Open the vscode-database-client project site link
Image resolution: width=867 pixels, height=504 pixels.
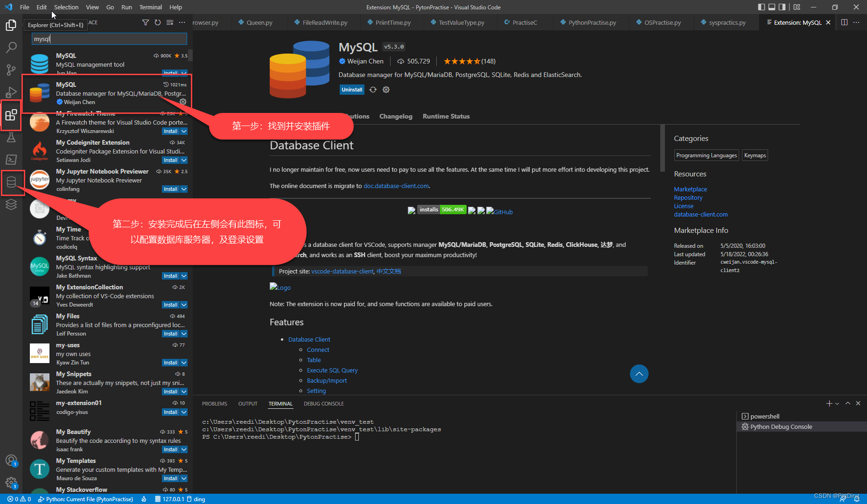click(342, 271)
